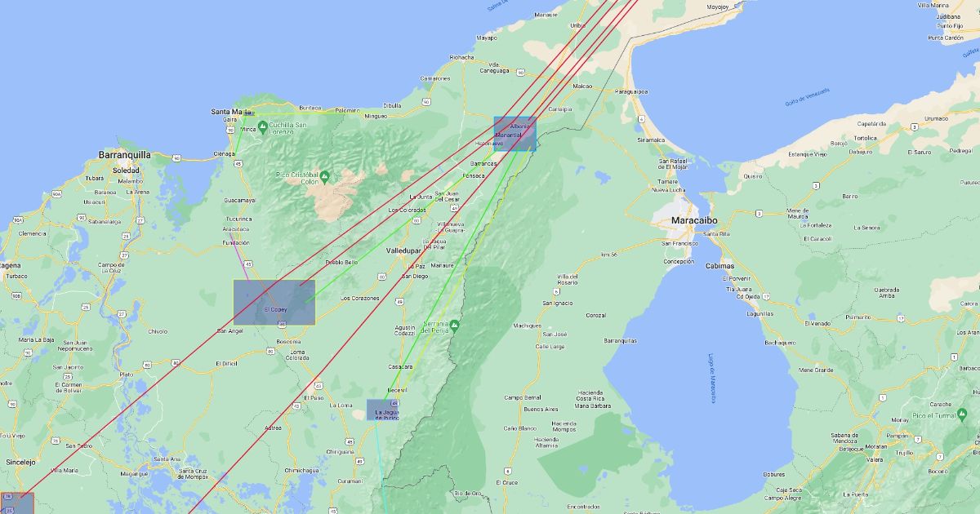Click the Mingueo town label

click(x=376, y=116)
